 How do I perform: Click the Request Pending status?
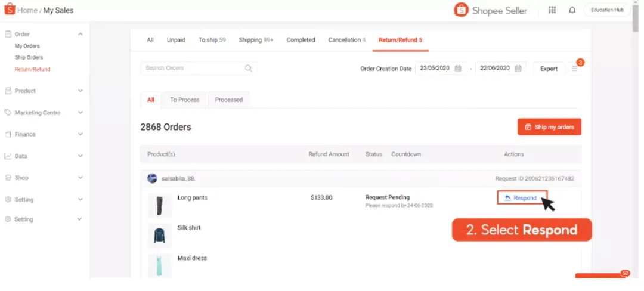pos(388,197)
